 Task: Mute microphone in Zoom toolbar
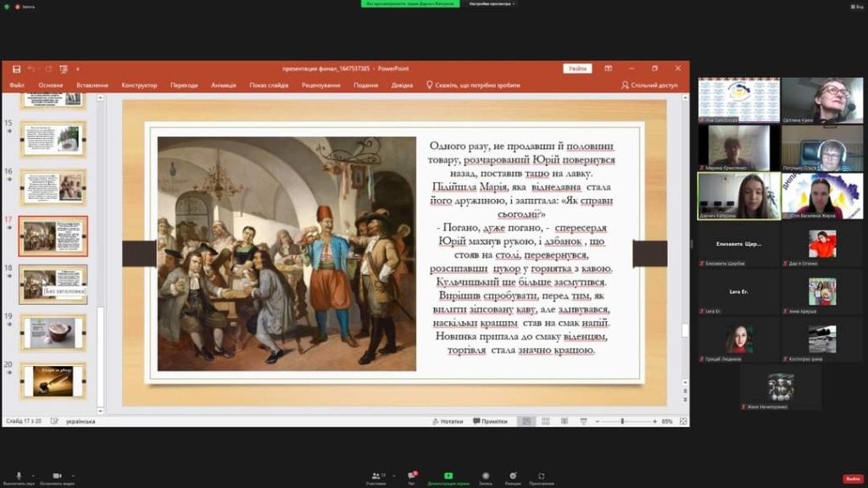(19, 478)
